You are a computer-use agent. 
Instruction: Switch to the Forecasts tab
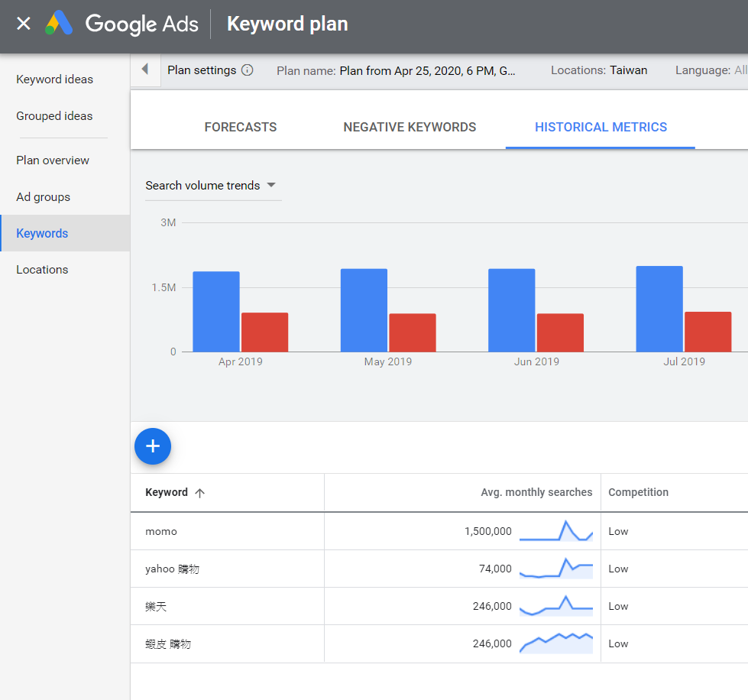click(241, 128)
